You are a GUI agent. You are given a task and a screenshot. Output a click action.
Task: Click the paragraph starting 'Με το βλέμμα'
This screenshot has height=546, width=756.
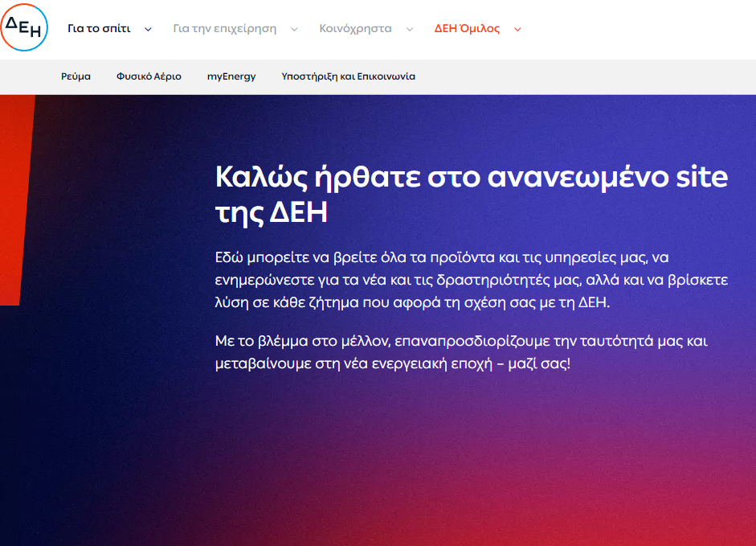(x=460, y=352)
